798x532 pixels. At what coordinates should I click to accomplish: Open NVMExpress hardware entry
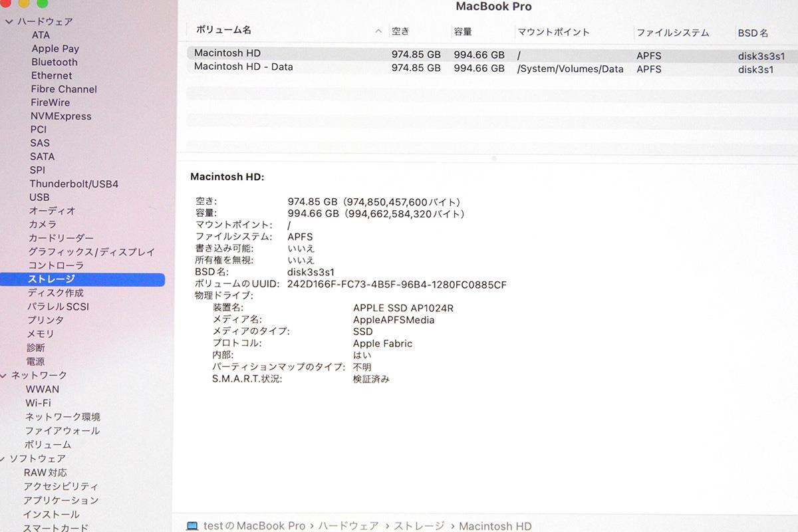point(61,116)
